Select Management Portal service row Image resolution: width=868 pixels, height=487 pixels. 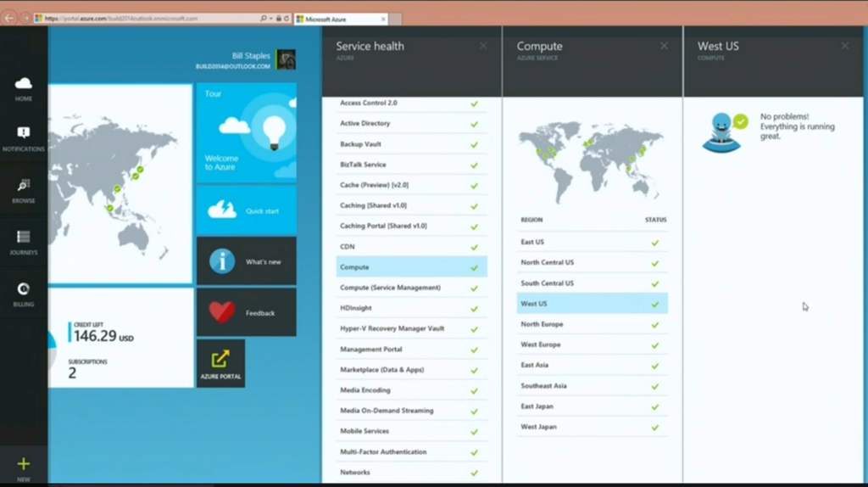click(411, 349)
